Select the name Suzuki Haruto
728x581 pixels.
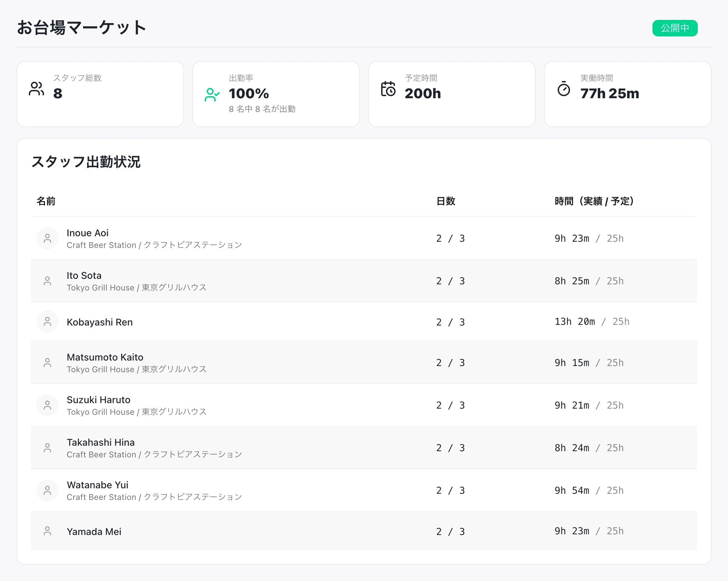point(99,400)
